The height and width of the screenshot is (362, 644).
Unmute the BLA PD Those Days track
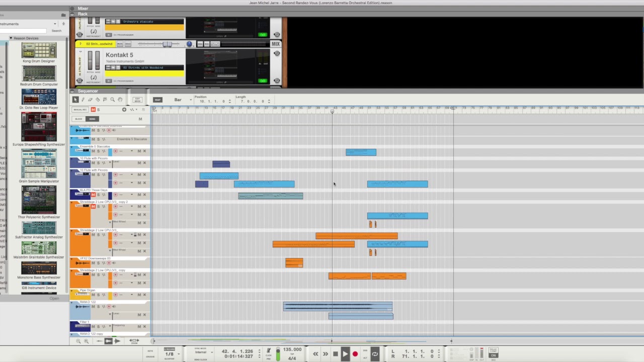[x=93, y=195]
